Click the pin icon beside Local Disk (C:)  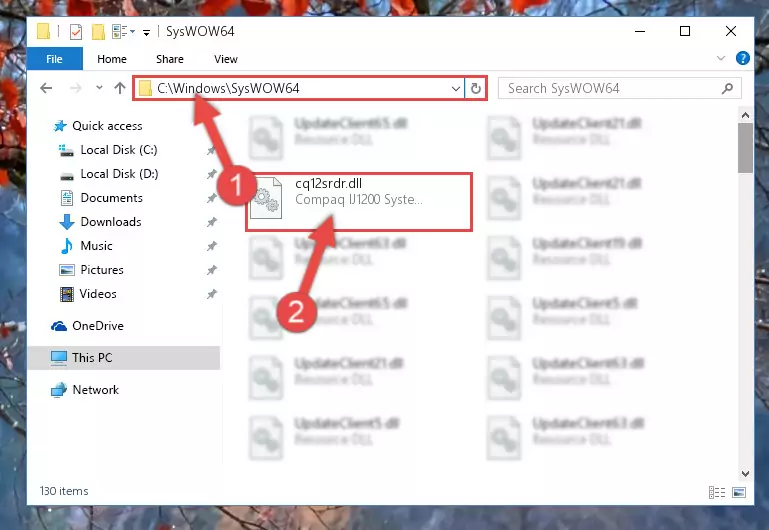pos(211,151)
